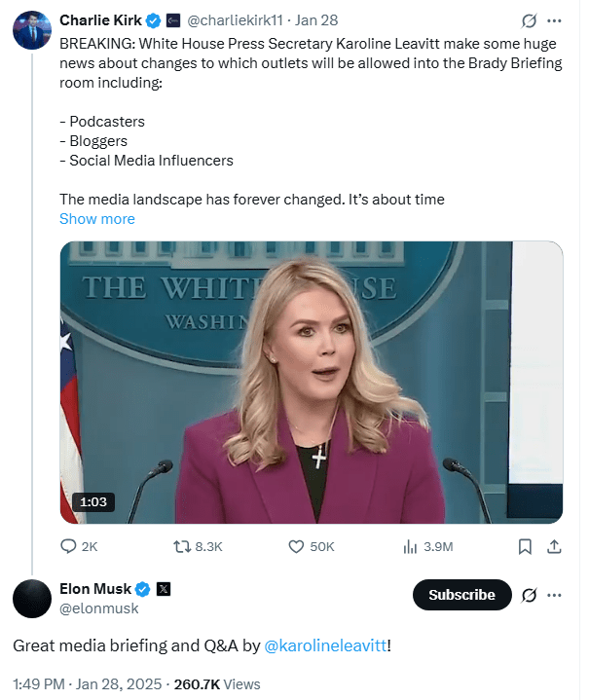Click the reply icon under Charlie Kirk's post

(x=69, y=546)
